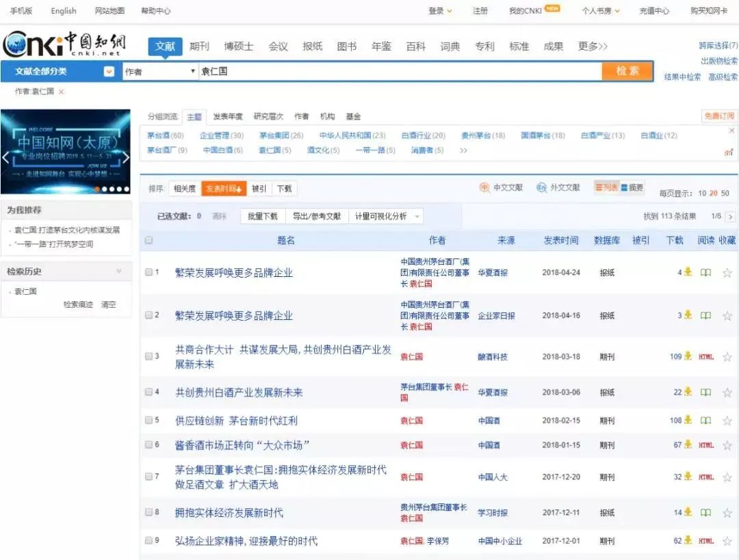Switch to 摘要 abstract view
Image resolution: width=739 pixels, height=560 pixels.
(632, 187)
